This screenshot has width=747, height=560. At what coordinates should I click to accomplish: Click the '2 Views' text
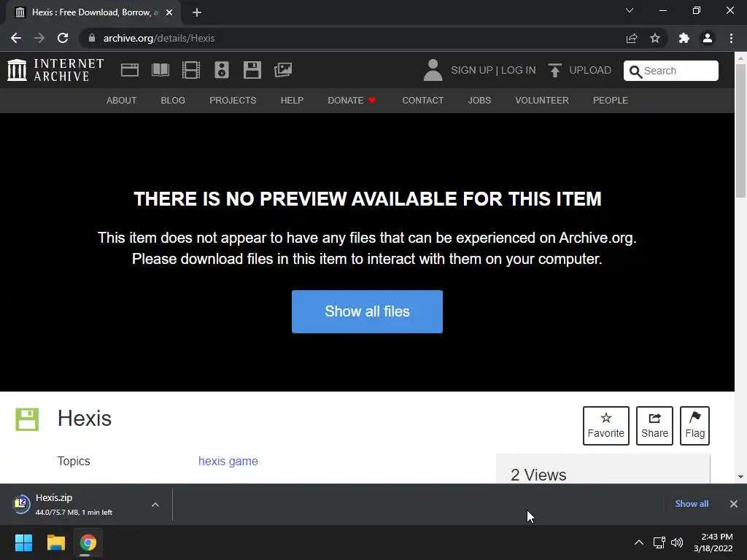[x=538, y=475]
